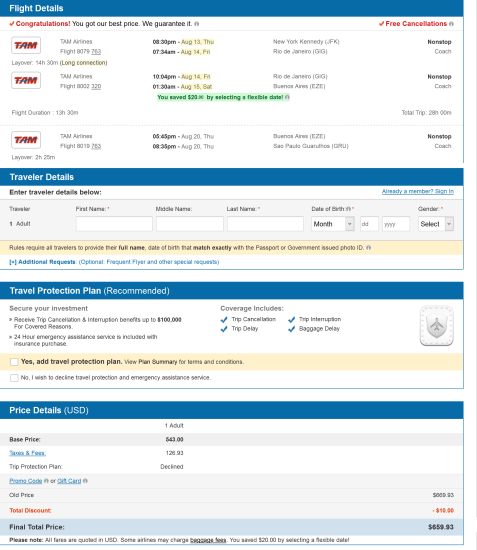Open the Gender Select dropdown
This screenshot has width=477, height=550.
436,224
